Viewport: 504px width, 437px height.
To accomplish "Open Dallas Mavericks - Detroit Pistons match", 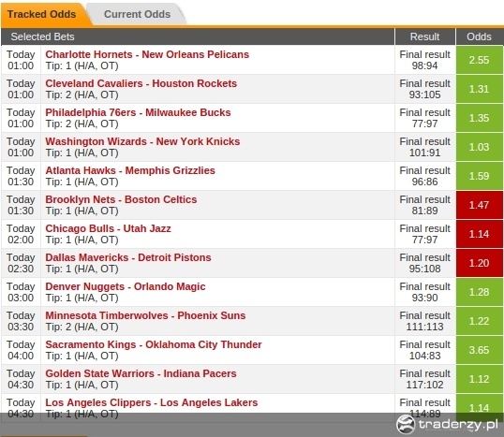I will click(128, 257).
